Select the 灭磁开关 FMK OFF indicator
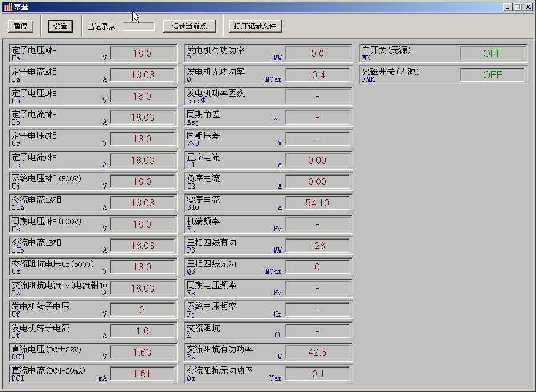The height and width of the screenshot is (392, 536). click(492, 75)
